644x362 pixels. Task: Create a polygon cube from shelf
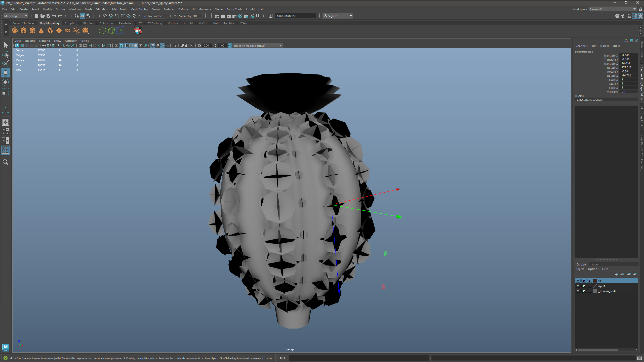tap(23, 31)
